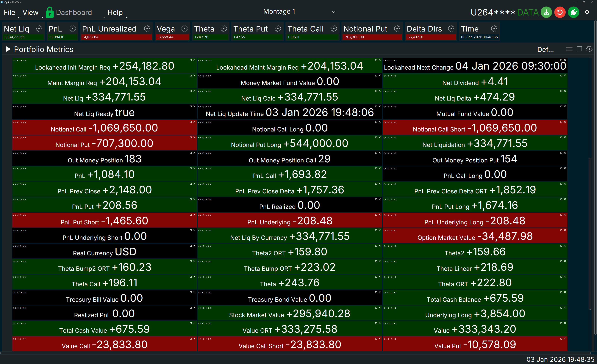Click the gear icon in the Portfolio Metrics header
The image size is (597, 364).
coord(590,49)
